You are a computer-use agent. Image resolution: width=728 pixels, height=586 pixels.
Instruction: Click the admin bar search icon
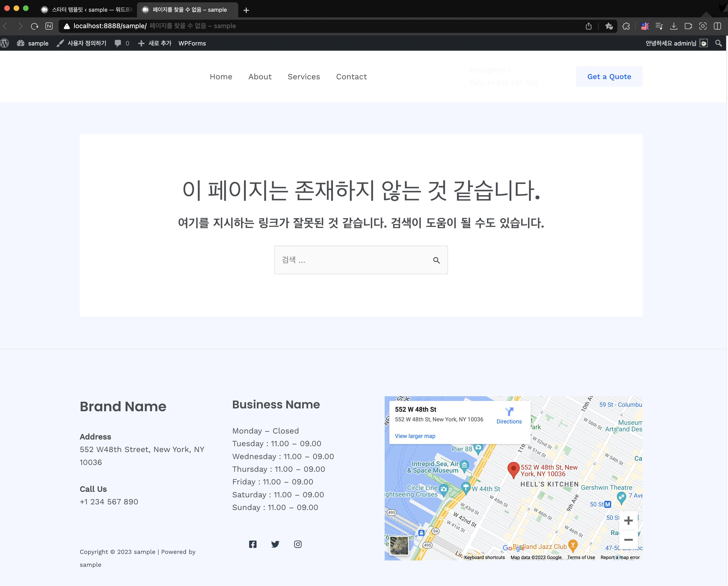(x=718, y=43)
